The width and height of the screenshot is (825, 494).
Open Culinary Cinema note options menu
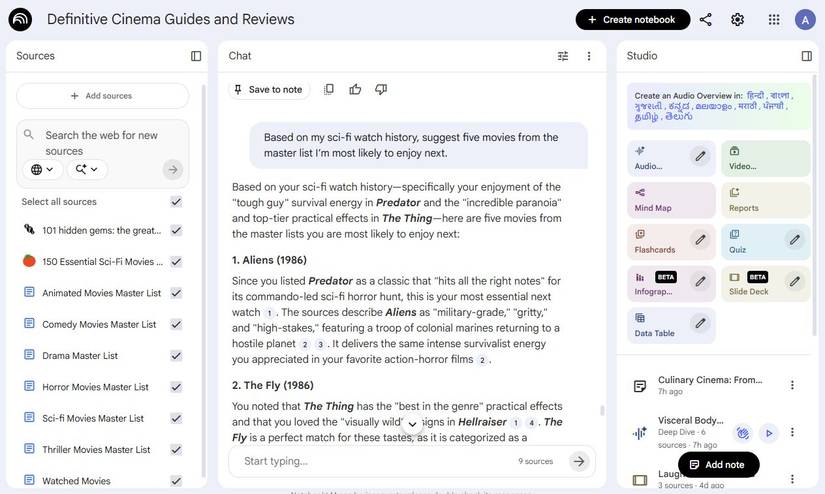point(792,385)
